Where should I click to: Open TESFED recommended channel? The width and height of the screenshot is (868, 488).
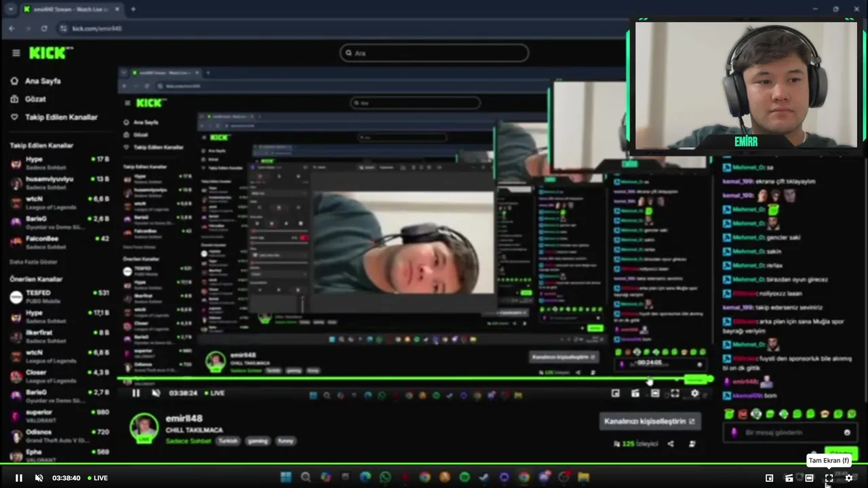[x=60, y=296]
